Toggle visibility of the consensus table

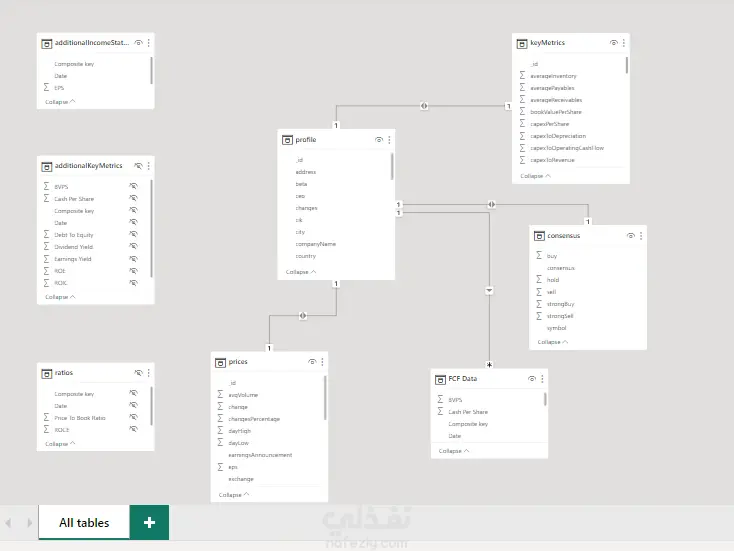click(x=630, y=236)
